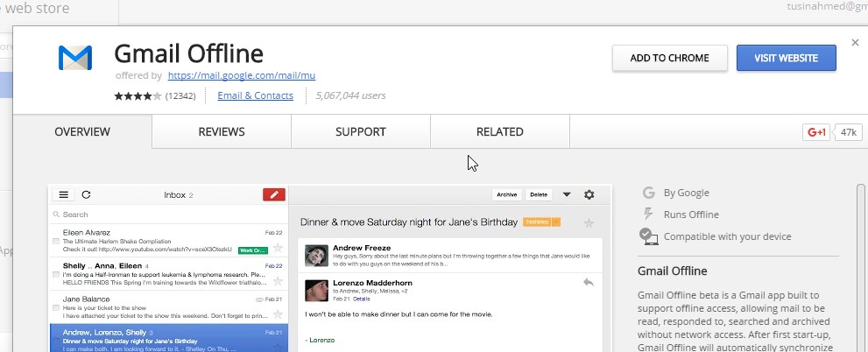The image size is (868, 352).
Task: Click the description panel scrollbar
Action: pos(861,268)
